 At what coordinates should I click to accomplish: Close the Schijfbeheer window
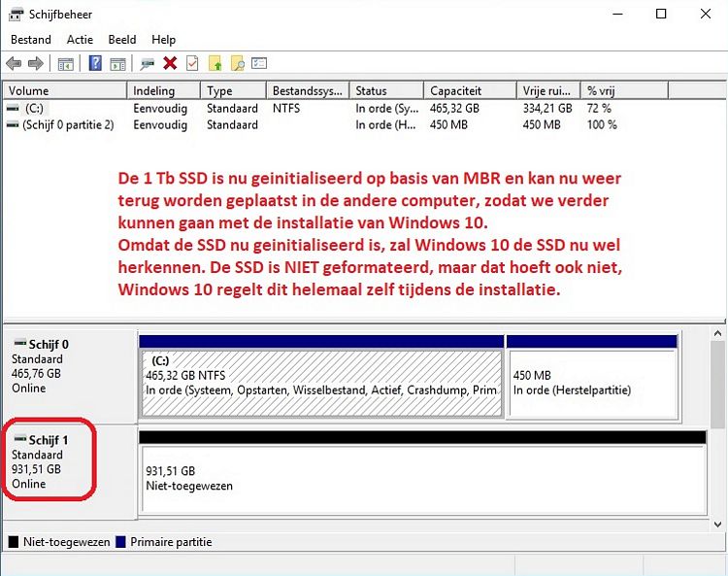[706, 14]
